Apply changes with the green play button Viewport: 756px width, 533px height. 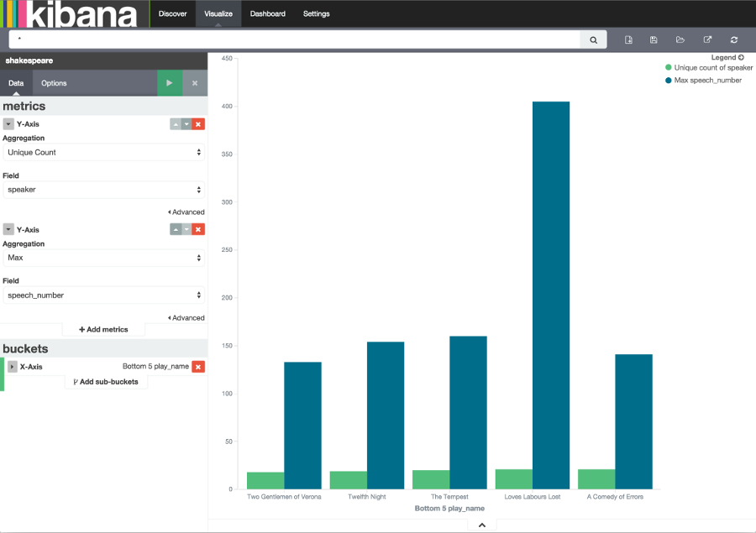click(x=169, y=83)
